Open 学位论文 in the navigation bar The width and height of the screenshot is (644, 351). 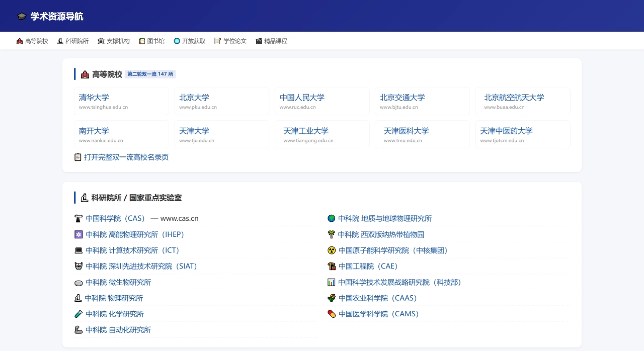(x=230, y=41)
